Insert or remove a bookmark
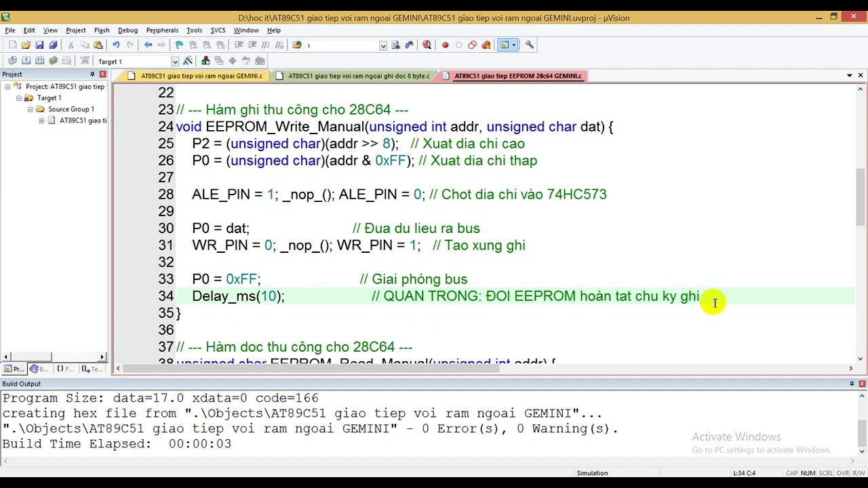Screen dimensions: 868x488 click(x=179, y=45)
